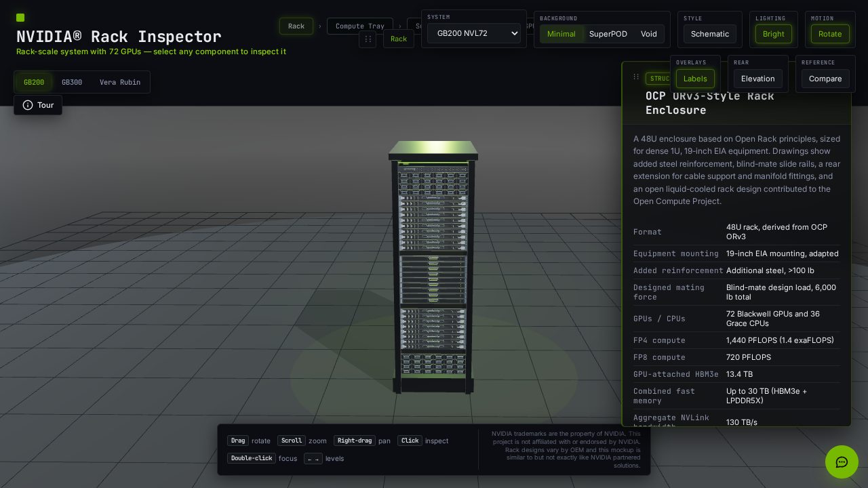The height and width of the screenshot is (488, 868).
Task: Choose the Void background
Action: 649,34
